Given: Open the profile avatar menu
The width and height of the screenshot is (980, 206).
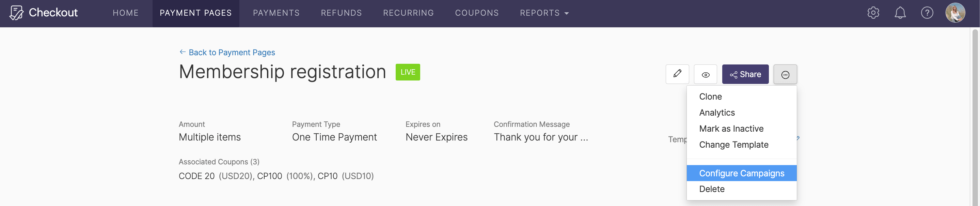Looking at the screenshot, I should point(955,13).
